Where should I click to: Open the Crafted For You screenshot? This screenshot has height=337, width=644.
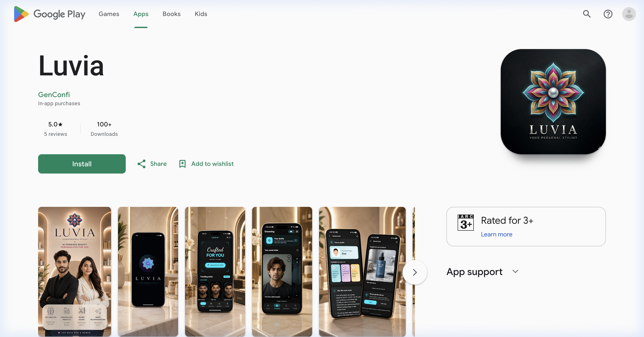coord(215,272)
